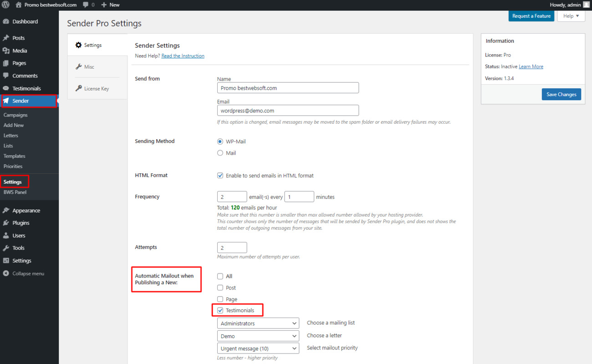Click the Howdy, admin account link
The image size is (592, 364).
570,5
